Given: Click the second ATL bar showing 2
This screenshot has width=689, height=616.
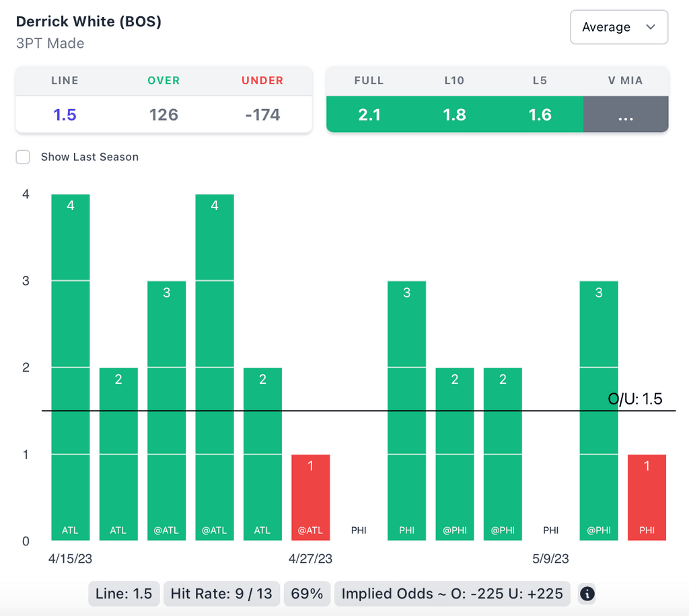Looking at the screenshot, I should 118,454.
